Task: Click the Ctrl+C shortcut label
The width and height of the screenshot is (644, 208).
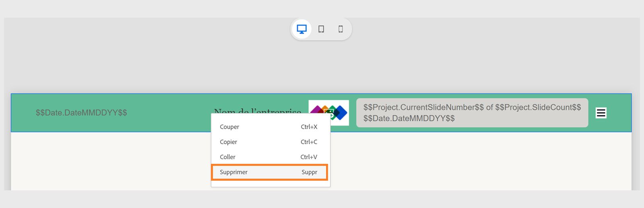Action: tap(309, 142)
